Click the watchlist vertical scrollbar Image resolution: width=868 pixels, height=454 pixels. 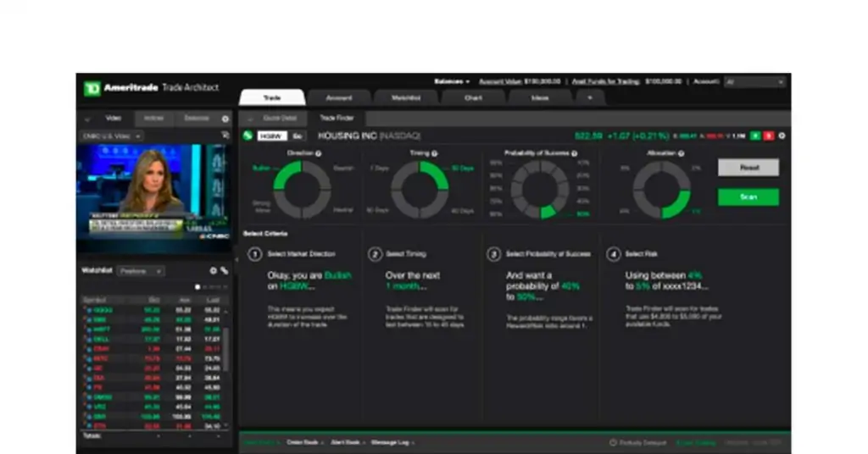coord(225,350)
